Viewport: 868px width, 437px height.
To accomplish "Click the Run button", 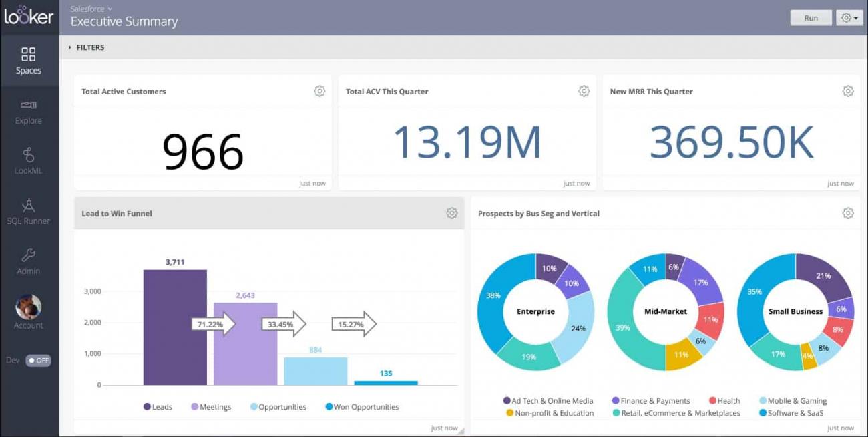I will (810, 17).
